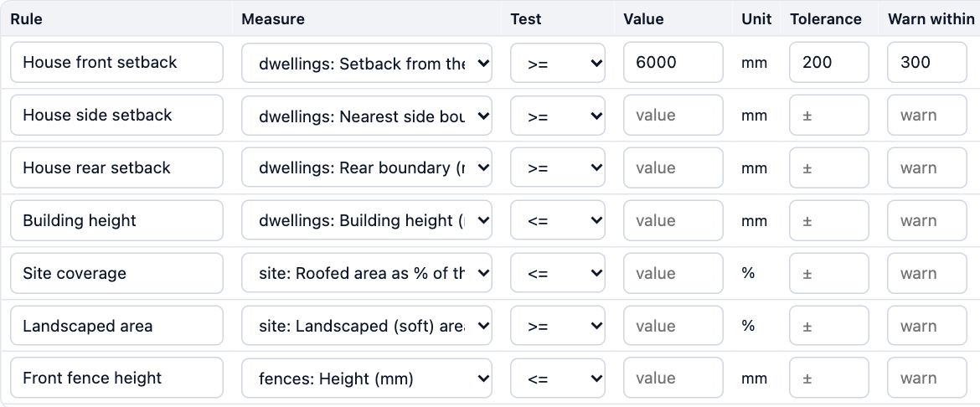The image size is (980, 407).
Task: Click Value field for House rear setback
Action: 673,167
